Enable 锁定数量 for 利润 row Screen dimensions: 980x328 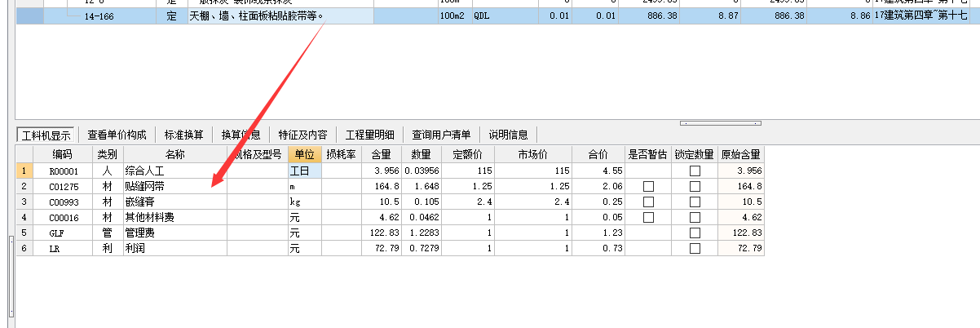(x=695, y=248)
